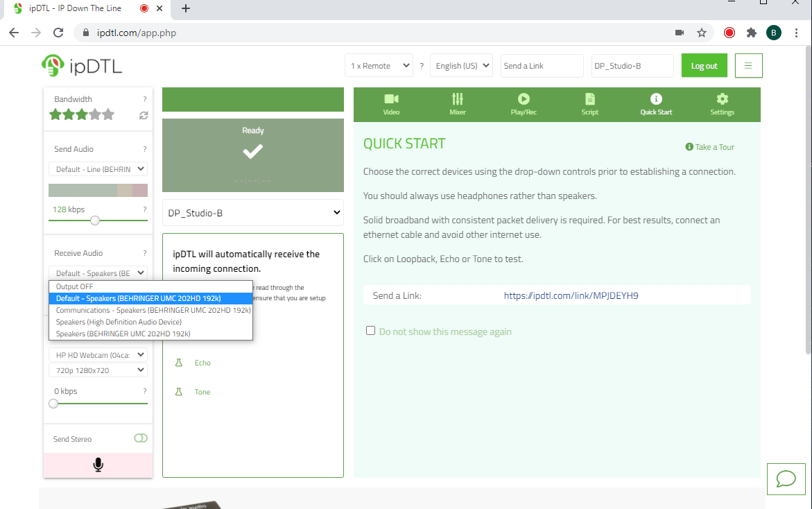Screen dimensions: 812x509
Task: Click the Bandwidth help question mark
Action: tap(144, 99)
